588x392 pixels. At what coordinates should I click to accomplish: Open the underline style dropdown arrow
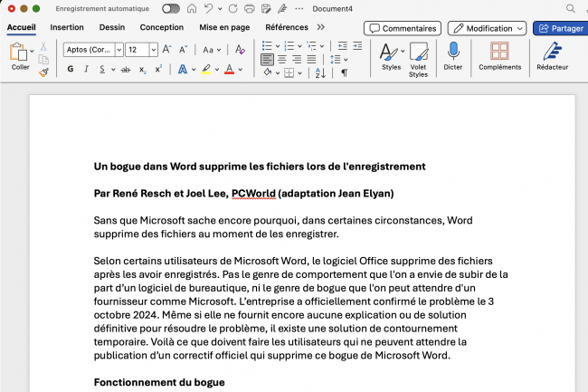pyautogui.click(x=113, y=70)
